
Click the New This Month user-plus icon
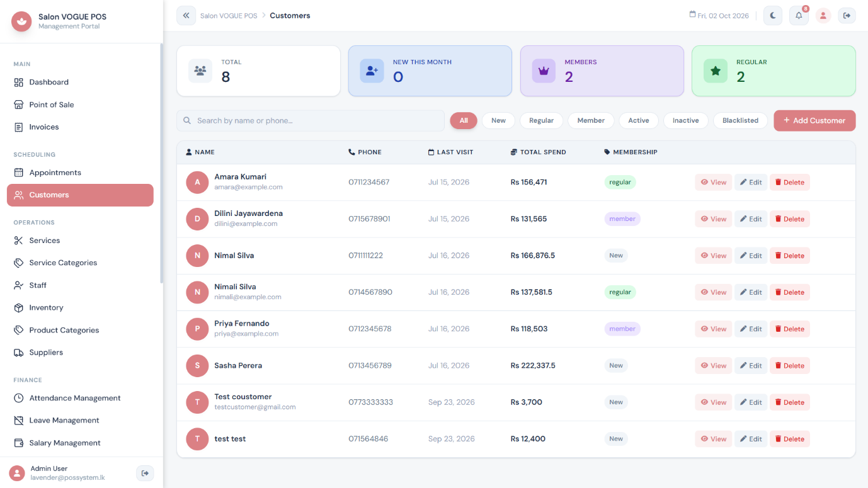[x=372, y=71]
